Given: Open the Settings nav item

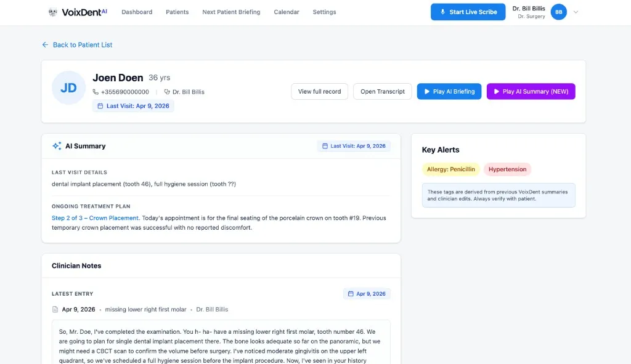Looking at the screenshot, I should point(324,12).
